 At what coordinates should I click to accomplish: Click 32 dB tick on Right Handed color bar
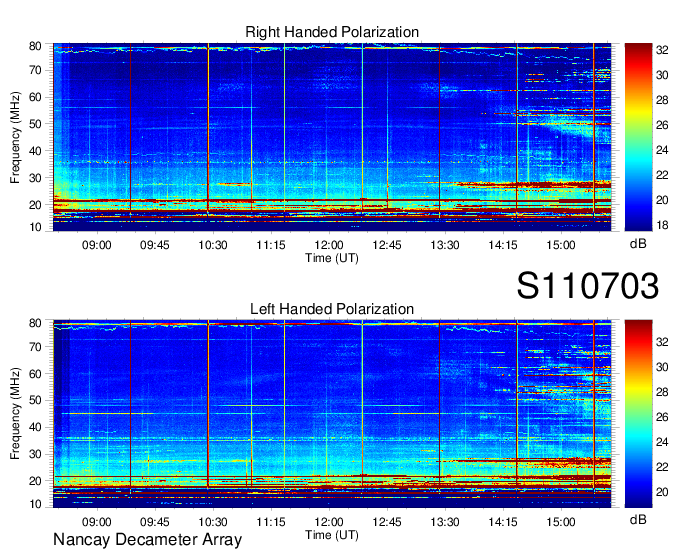click(x=662, y=50)
